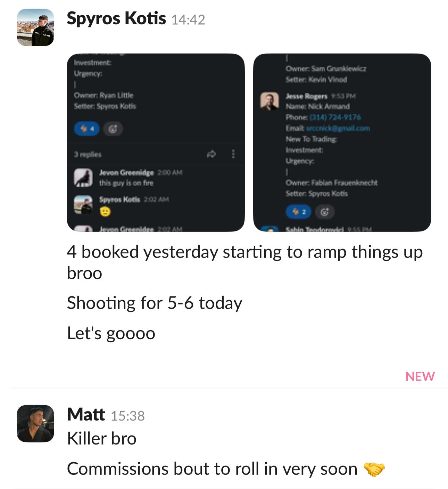Viewport: 448px width, 489px height.
Task: Click Jevon Greenidge's avatar at 2:00 AM
Action: pos(83,178)
